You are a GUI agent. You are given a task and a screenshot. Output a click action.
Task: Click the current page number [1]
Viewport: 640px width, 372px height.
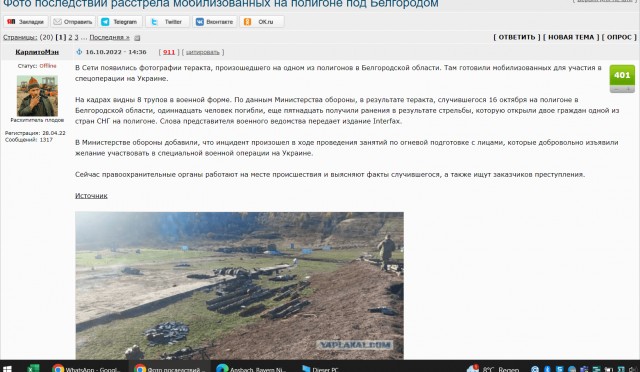[x=60, y=37]
